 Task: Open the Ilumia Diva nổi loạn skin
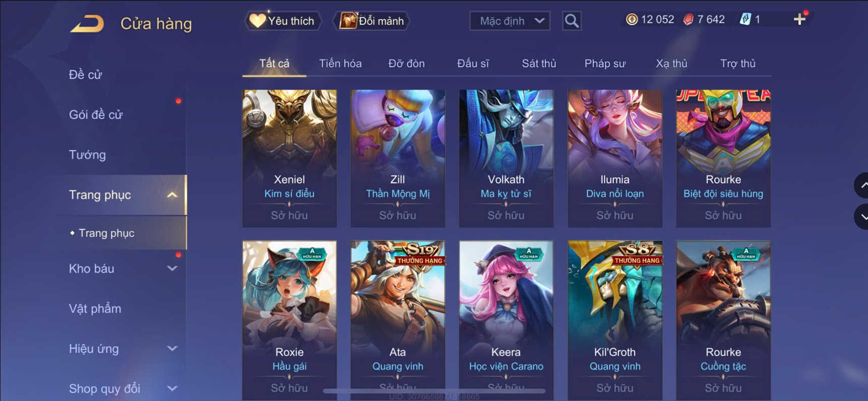pyautogui.click(x=615, y=158)
